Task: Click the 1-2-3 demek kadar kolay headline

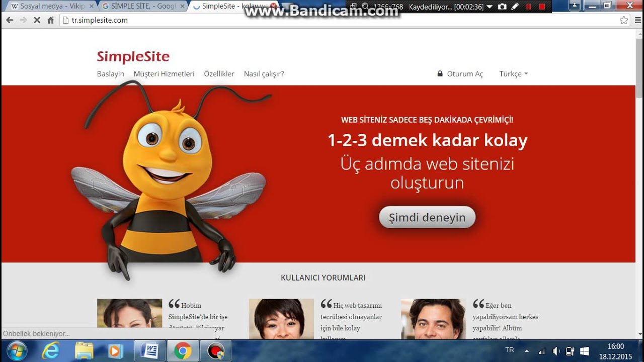Action: click(x=427, y=140)
